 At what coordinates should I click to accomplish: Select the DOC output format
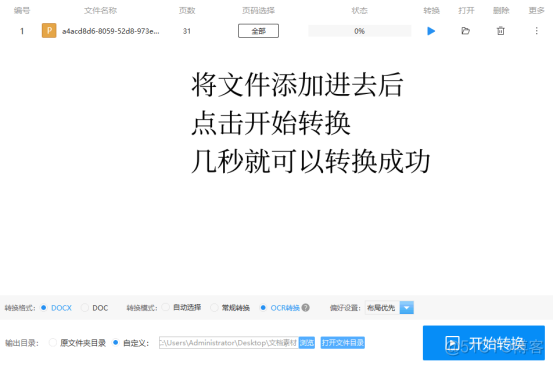94,308
